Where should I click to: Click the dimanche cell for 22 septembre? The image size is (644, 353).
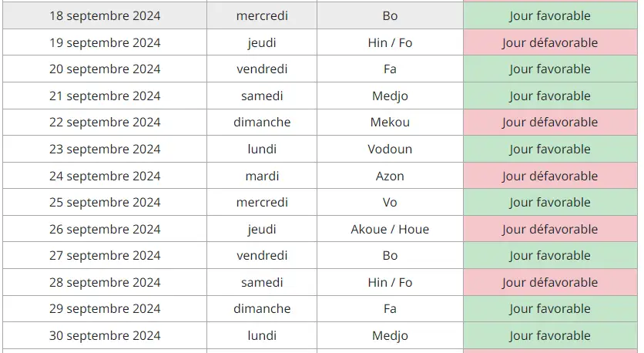262,122
